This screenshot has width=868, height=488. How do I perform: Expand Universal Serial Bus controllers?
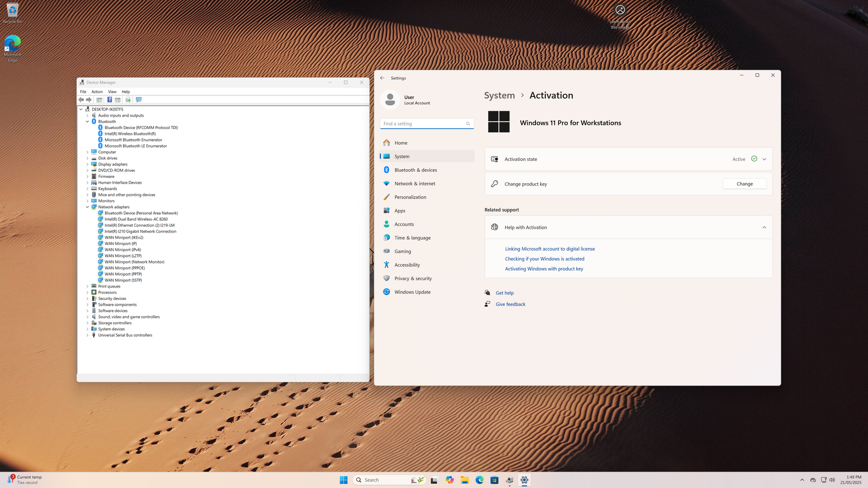[87, 335]
